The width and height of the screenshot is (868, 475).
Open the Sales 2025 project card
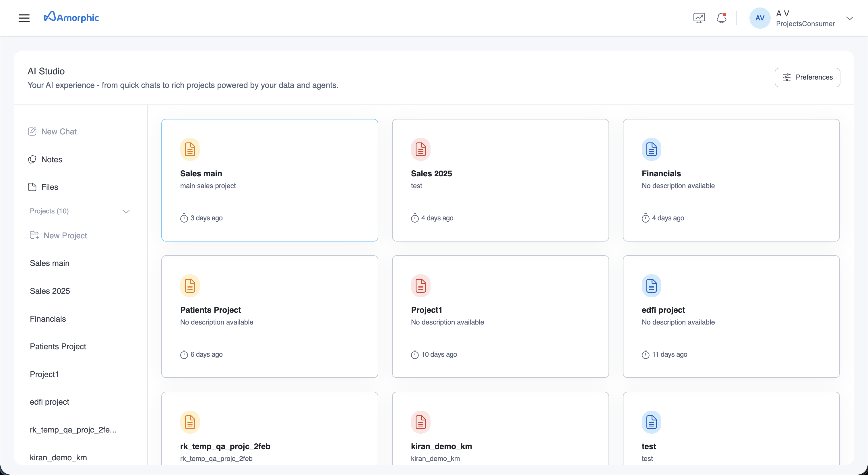(500, 180)
